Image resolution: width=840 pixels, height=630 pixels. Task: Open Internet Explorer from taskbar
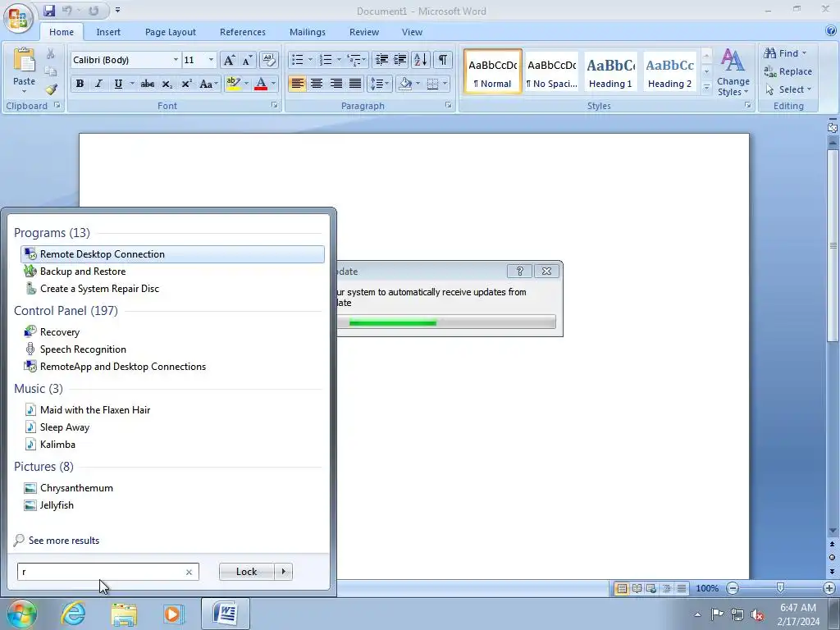[x=73, y=614]
